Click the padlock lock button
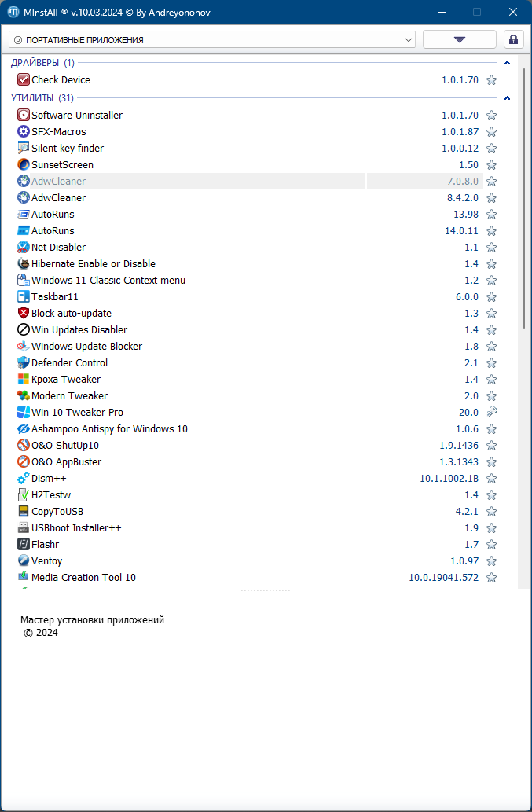The image size is (532, 812). point(514,39)
